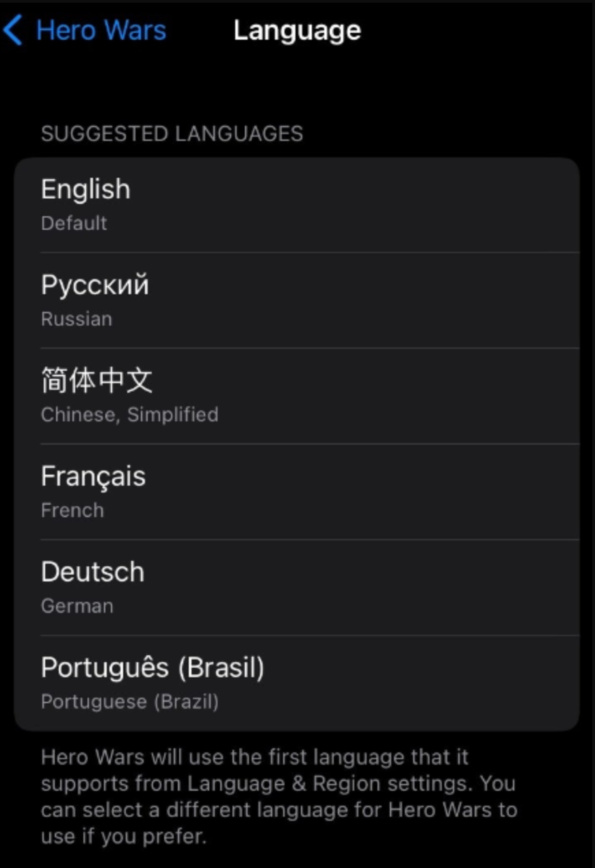Click the German subtitle label

77,606
